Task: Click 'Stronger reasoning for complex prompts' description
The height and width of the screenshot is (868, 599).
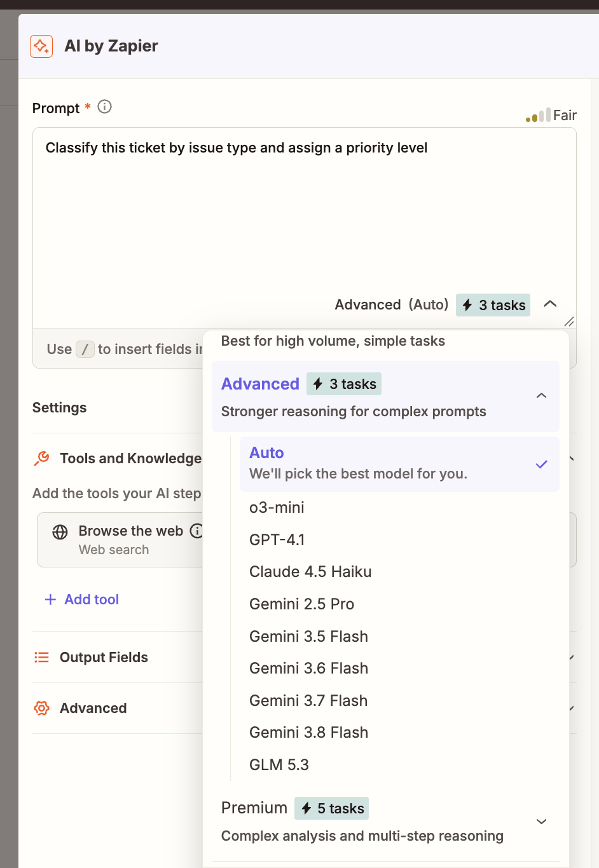Action: pos(354,411)
